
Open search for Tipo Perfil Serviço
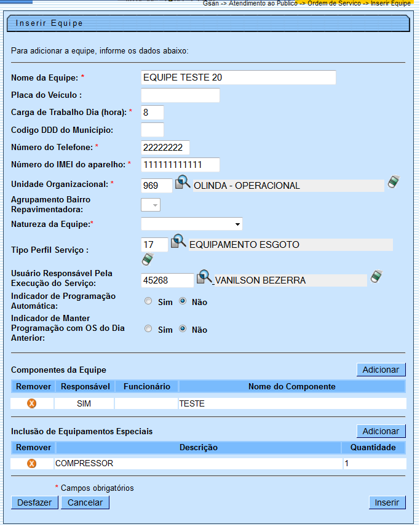178,242
